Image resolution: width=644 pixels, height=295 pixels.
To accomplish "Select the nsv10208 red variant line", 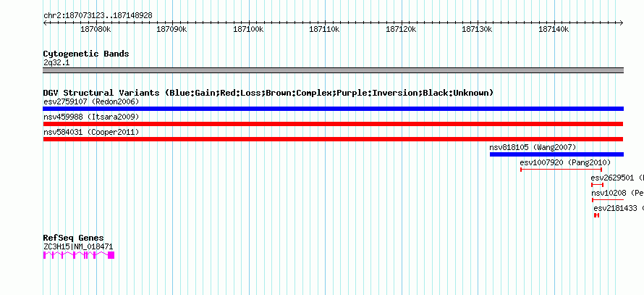I will tap(608, 200).
